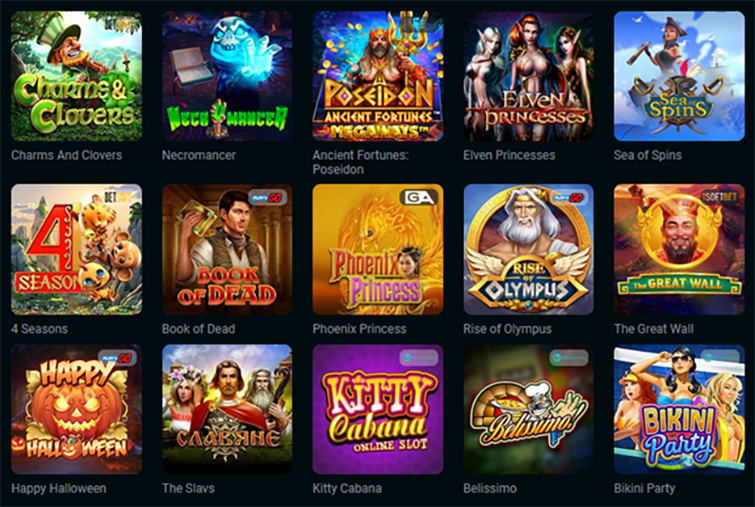The image size is (755, 507).
Task: Select the Phoenix Princess game thumbnail
Action: pyautogui.click(x=378, y=249)
